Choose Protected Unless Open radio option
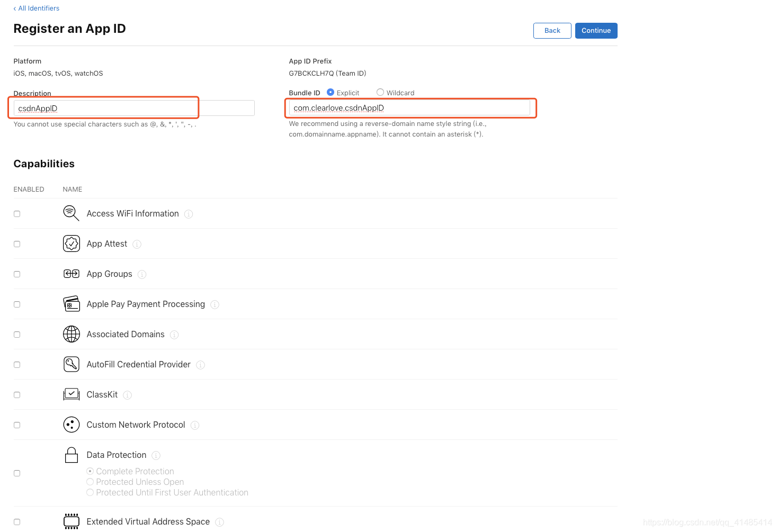The image size is (777, 532). click(x=90, y=482)
